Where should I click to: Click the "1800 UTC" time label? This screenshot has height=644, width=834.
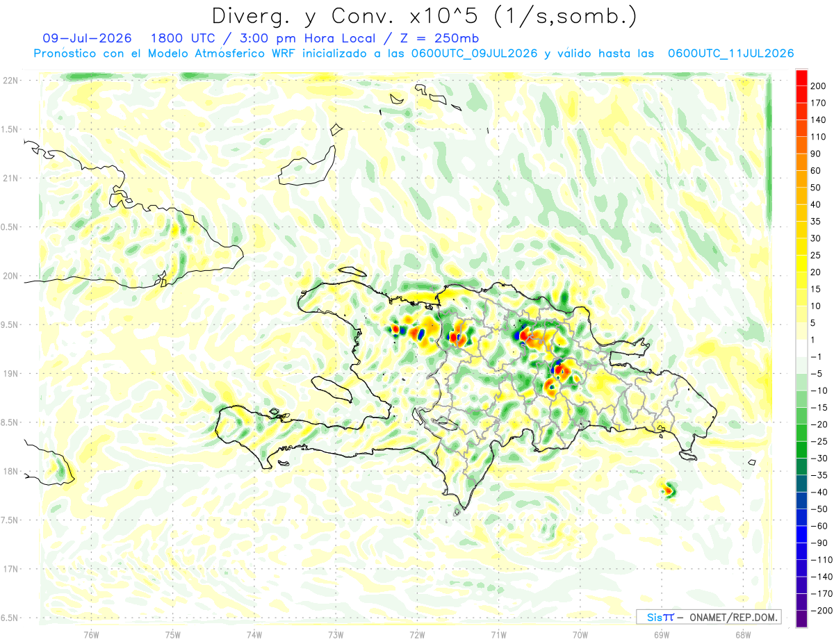[185, 38]
